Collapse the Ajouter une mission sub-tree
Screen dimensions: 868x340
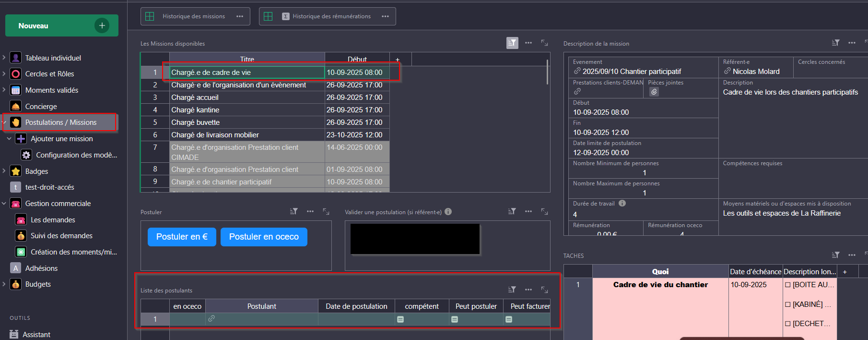(x=9, y=139)
